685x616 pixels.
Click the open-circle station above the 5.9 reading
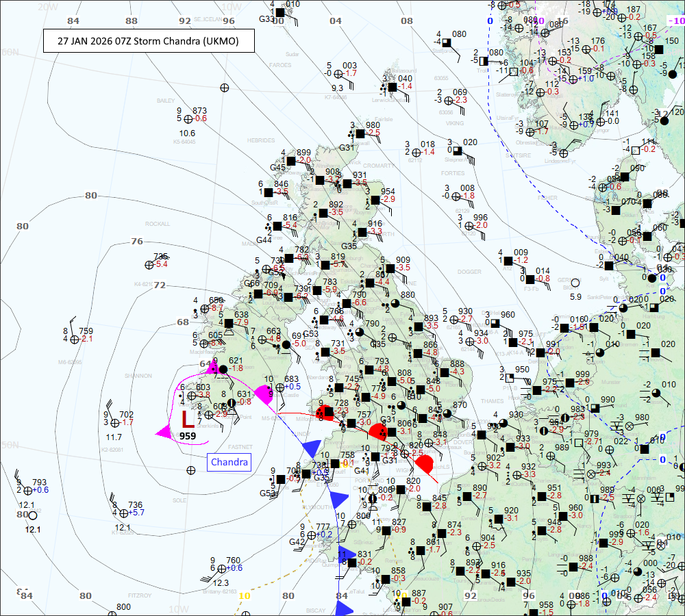(575, 283)
